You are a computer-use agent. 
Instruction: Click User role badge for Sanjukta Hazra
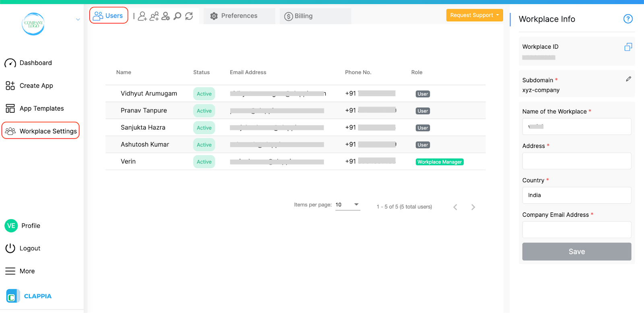(x=423, y=128)
